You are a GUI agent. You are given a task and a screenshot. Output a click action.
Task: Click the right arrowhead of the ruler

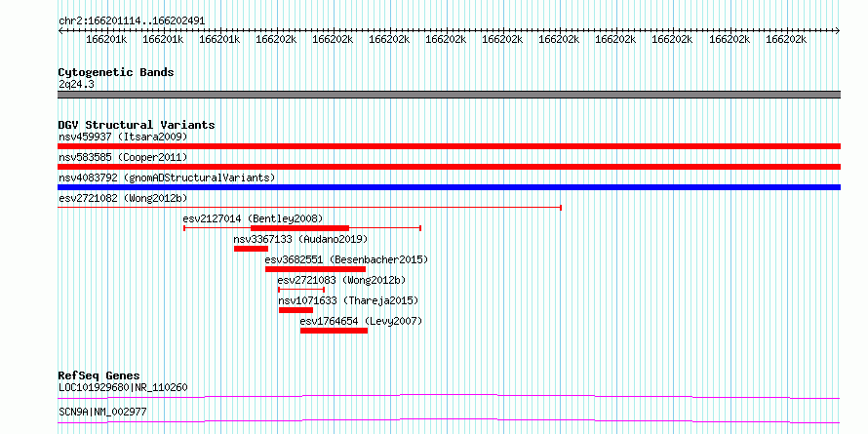click(838, 31)
